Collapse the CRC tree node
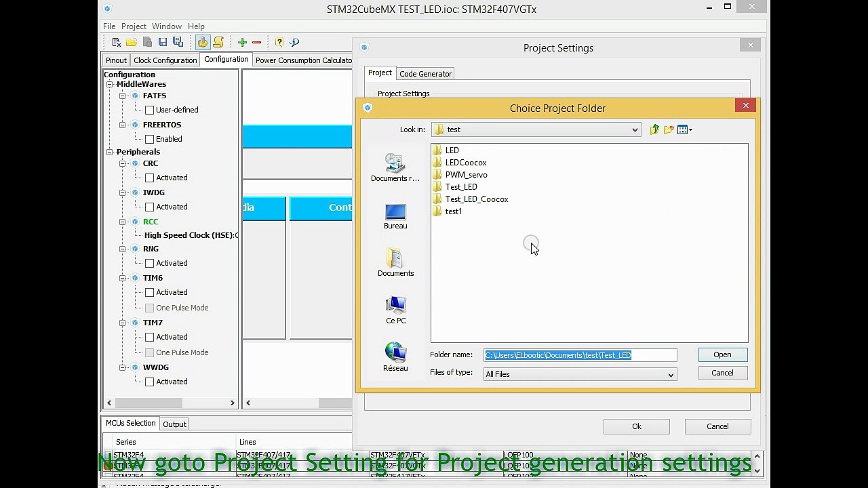Viewport: 868px width, 488px height. pyautogui.click(x=123, y=163)
